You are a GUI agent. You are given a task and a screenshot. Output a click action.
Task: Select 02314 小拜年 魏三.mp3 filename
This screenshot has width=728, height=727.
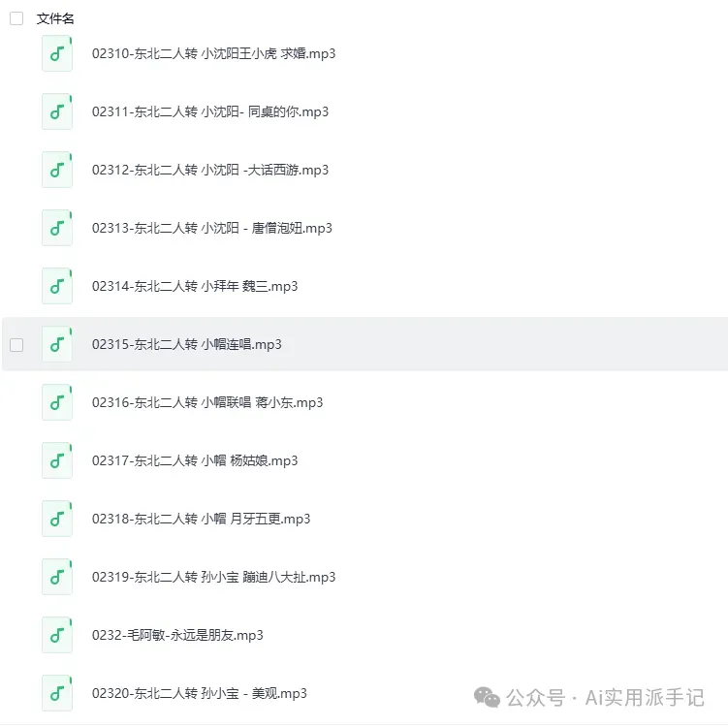point(195,286)
